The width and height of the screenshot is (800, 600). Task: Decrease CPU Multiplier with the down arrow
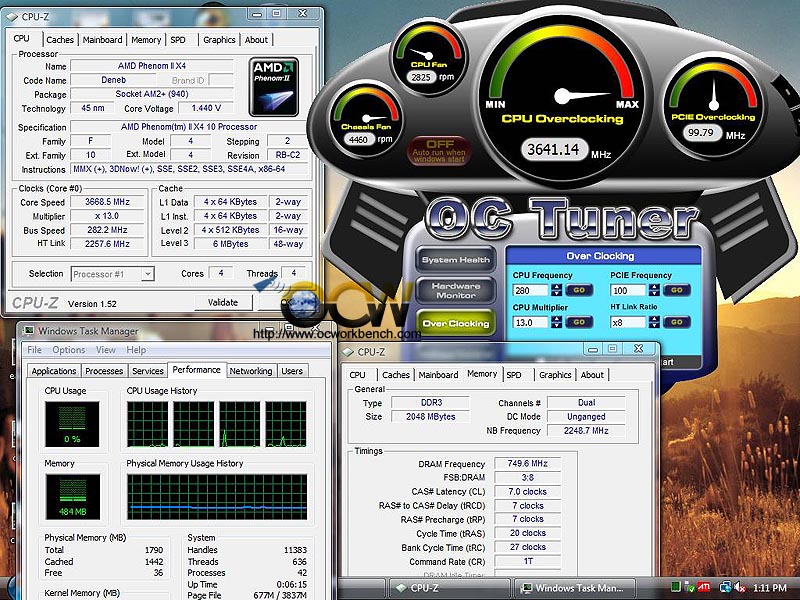pyautogui.click(x=557, y=326)
